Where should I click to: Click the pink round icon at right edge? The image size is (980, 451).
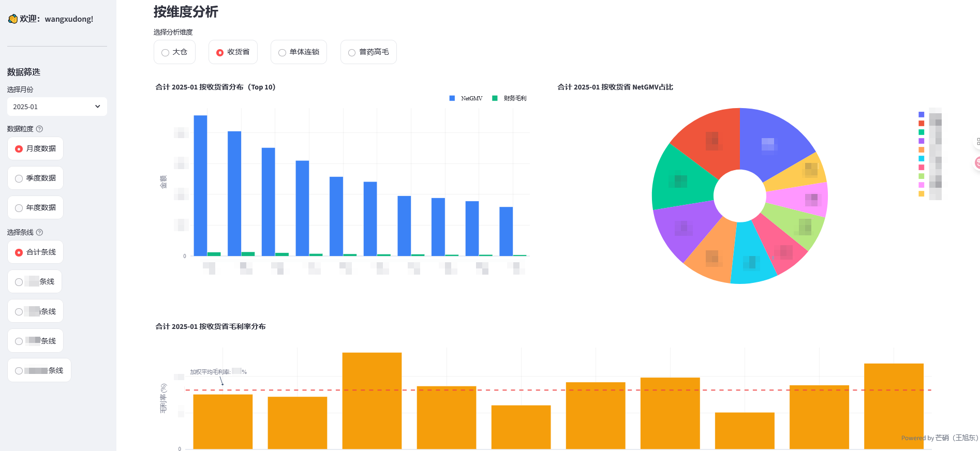tap(977, 163)
